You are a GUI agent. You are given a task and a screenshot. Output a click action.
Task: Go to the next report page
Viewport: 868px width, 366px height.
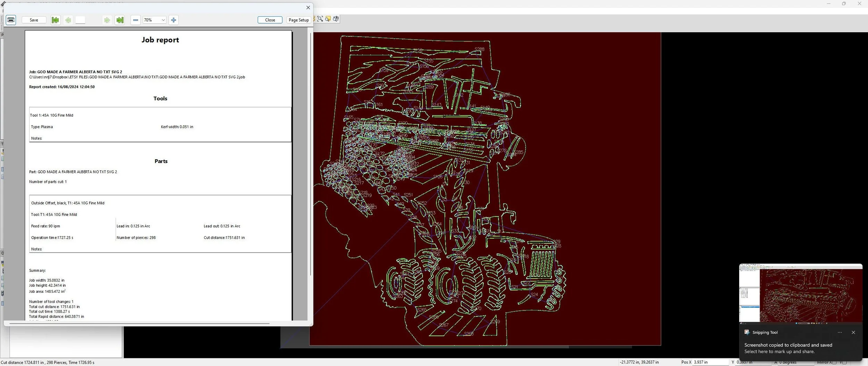pyautogui.click(x=107, y=20)
